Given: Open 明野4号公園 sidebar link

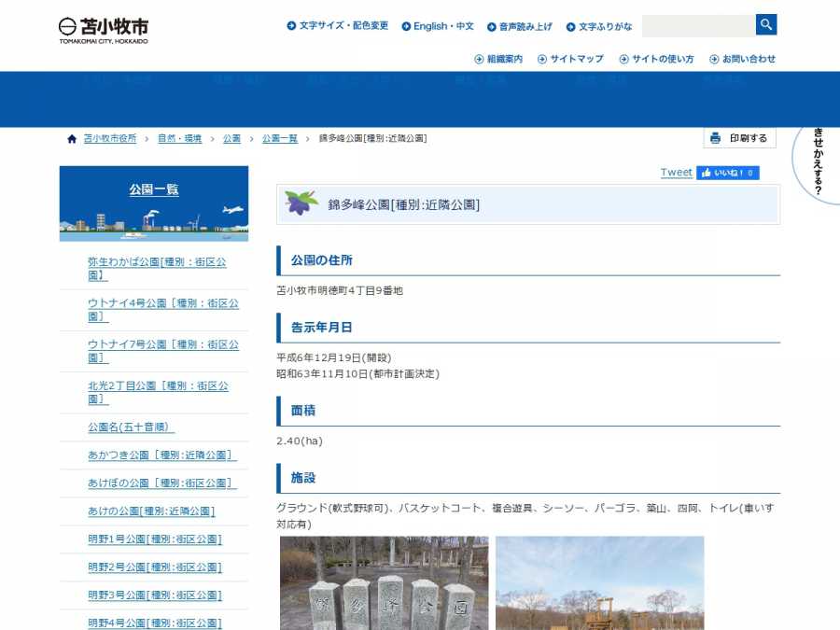Looking at the screenshot, I should (155, 623).
